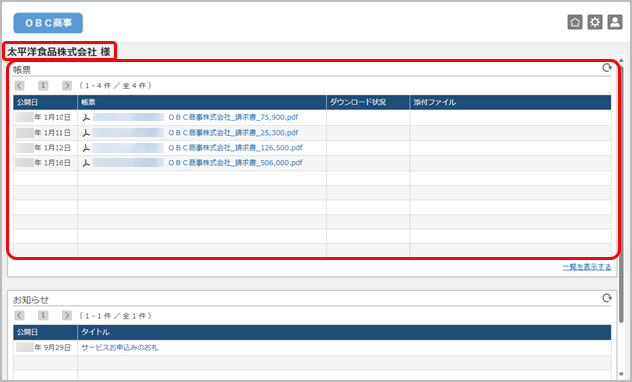The image size is (632, 382).
Task: Click the 1月12日 date cell
Action: point(46,148)
